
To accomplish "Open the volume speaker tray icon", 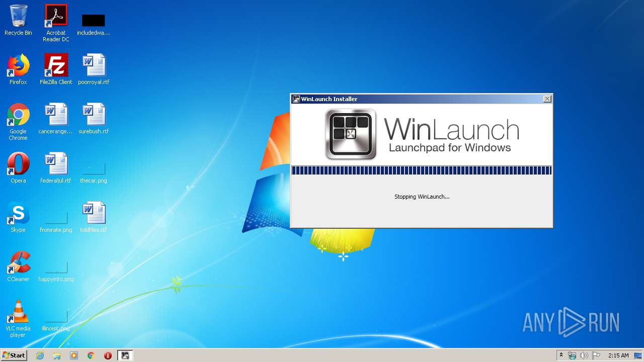I will pos(584,355).
